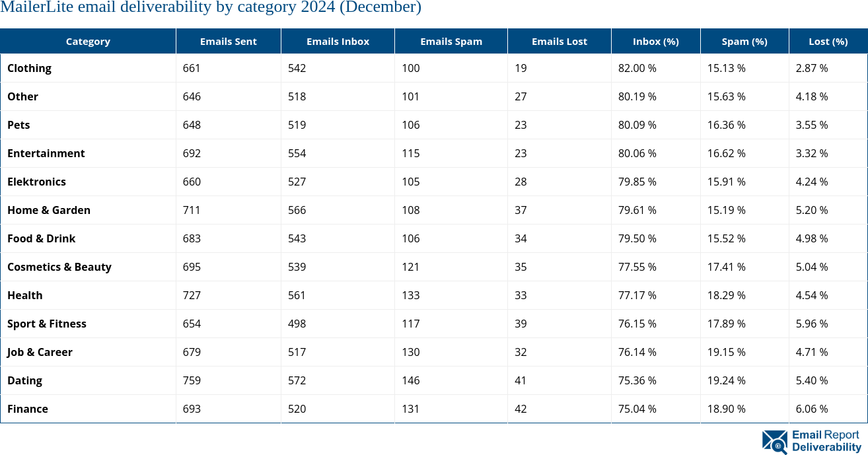Click the 5.96 % lost value for Sport & Fitness
This screenshot has width=868, height=455.
[x=812, y=324]
